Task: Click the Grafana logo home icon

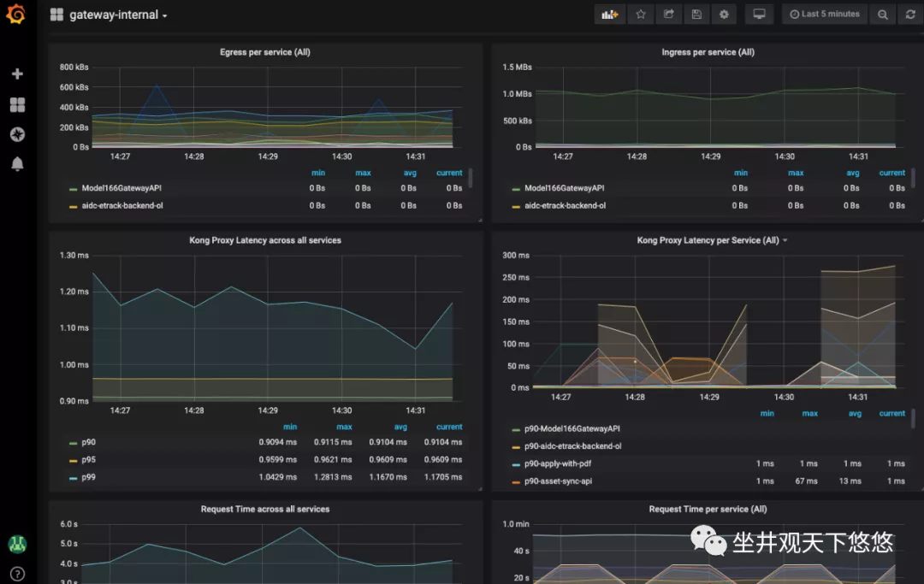Action: 16,15
